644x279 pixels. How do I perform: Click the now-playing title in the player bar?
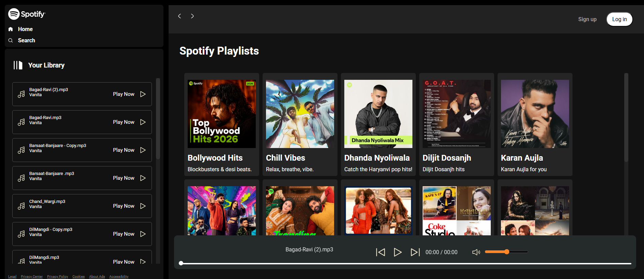309,250
